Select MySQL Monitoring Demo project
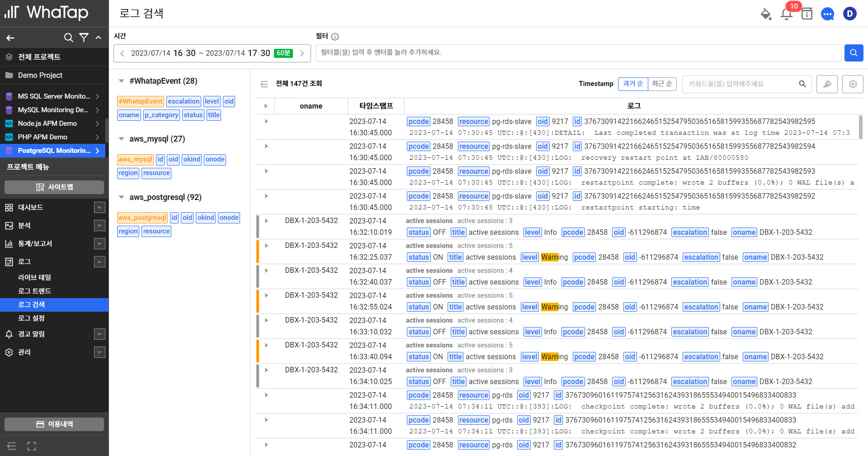Viewport: 868px width, 456px height. (52, 110)
